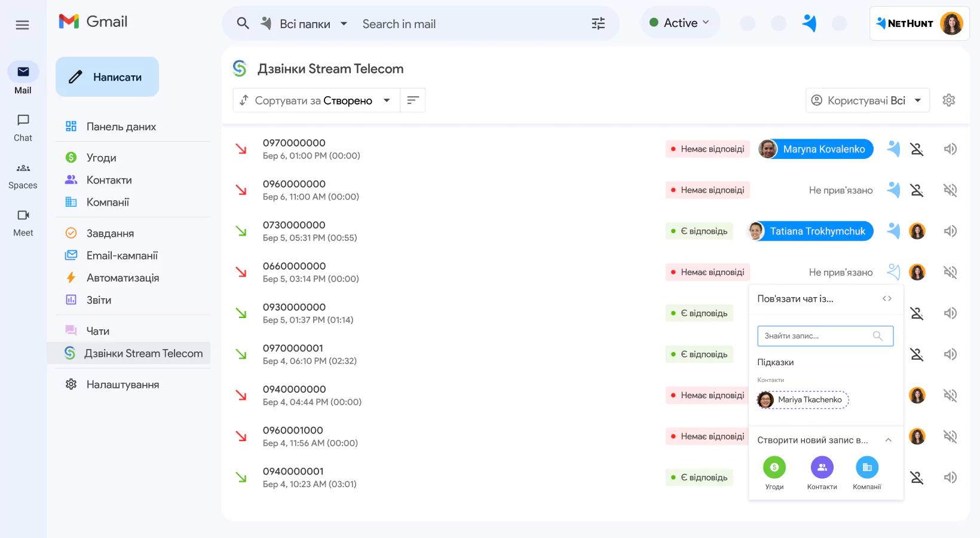Click the Знайти запис search field

(x=825, y=336)
